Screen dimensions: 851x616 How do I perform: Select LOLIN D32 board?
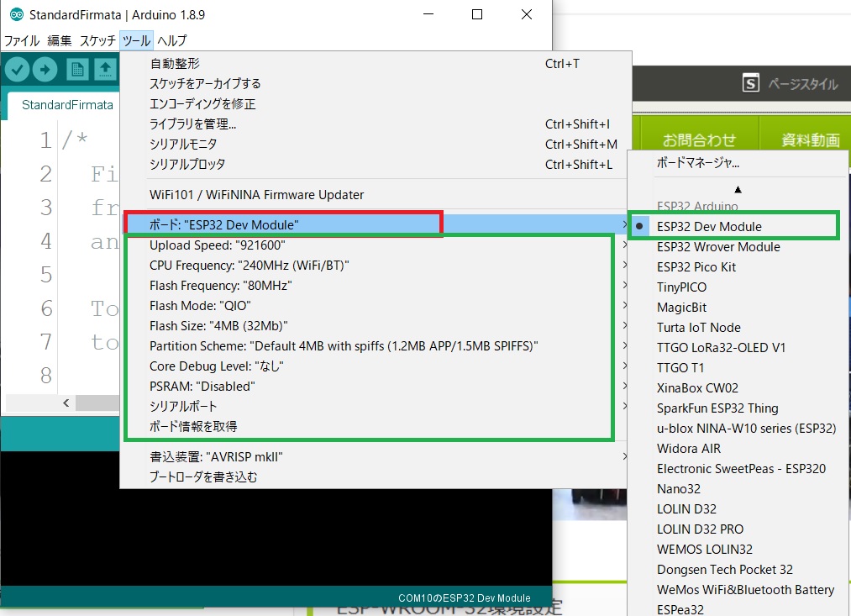(738, 508)
